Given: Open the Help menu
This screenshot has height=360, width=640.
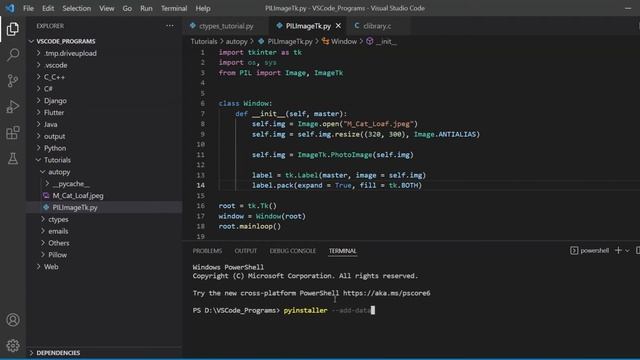Looking at the screenshot, I should (x=203, y=8).
